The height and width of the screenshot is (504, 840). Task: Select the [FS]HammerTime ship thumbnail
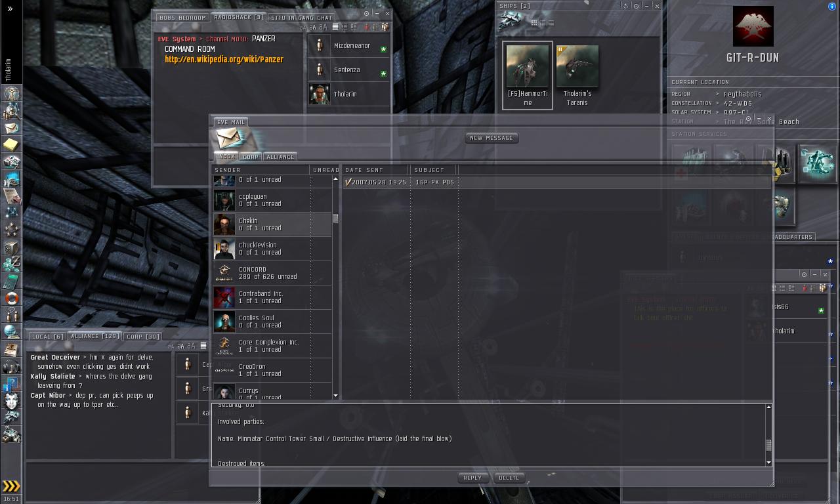[528, 75]
